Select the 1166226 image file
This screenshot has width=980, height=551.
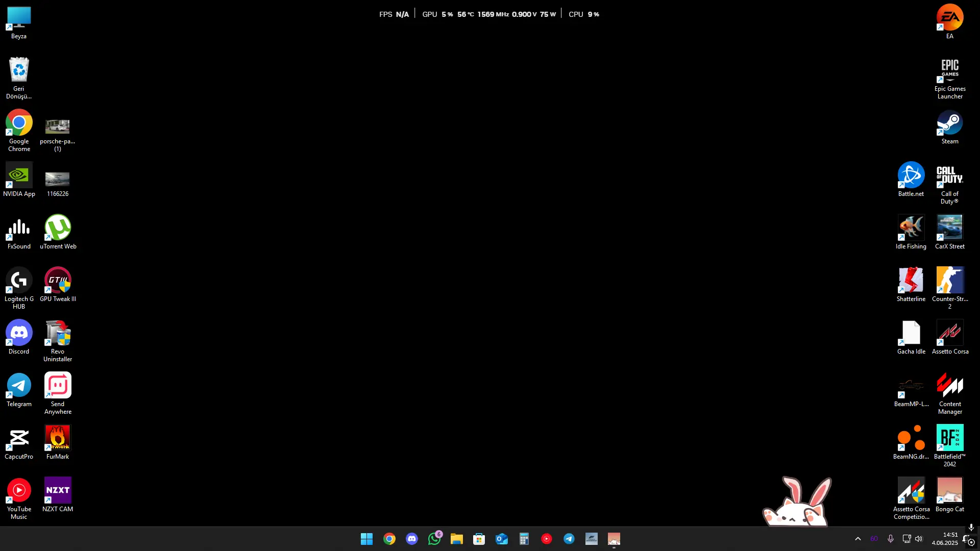[x=58, y=184]
